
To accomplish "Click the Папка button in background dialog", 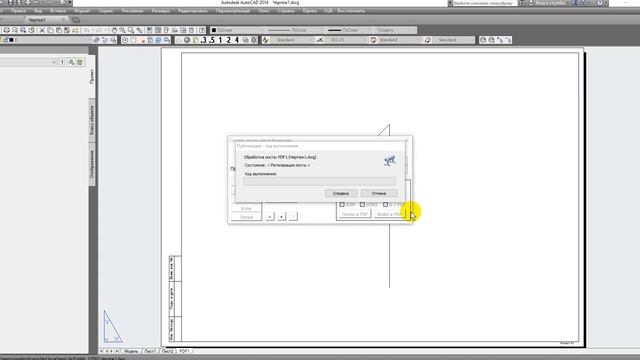I will [x=246, y=217].
